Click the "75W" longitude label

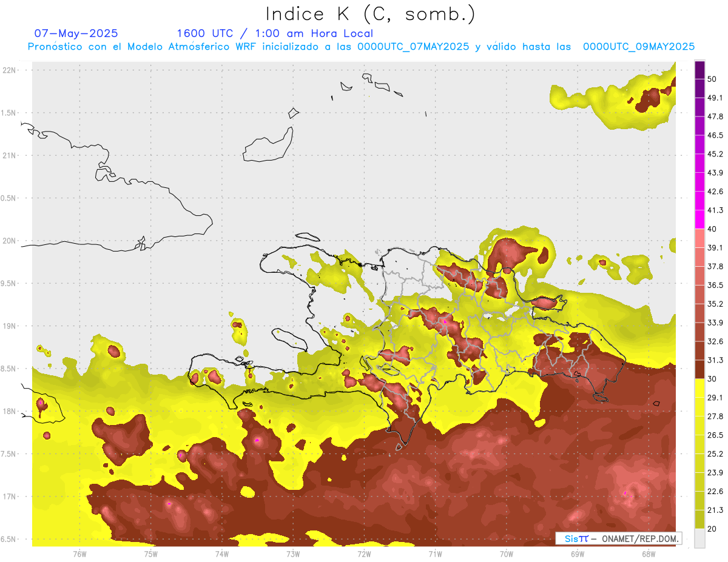(150, 554)
